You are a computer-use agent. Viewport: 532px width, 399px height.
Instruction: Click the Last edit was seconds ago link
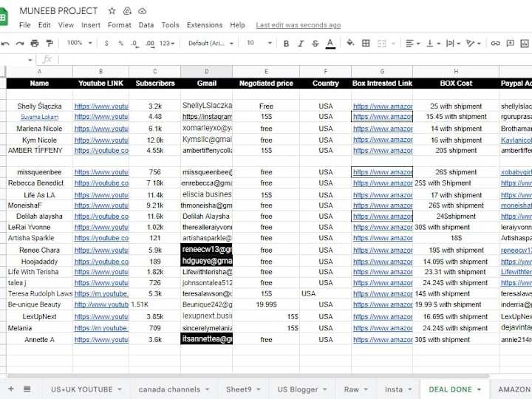click(299, 25)
